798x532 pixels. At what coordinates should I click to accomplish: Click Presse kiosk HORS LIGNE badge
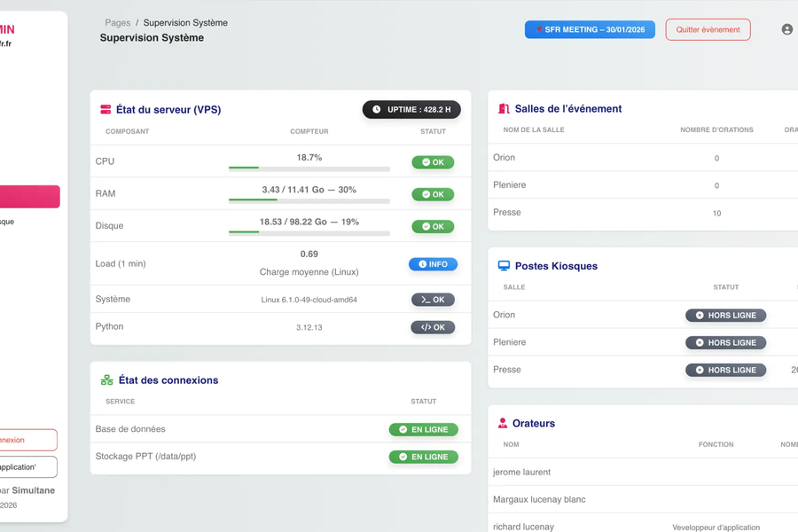tap(725, 370)
